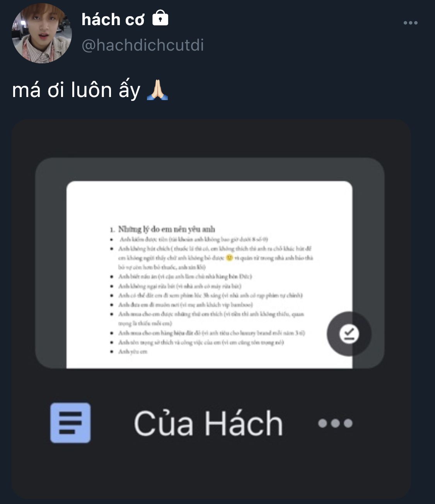This screenshot has height=504, width=435.
Task: Click the padlock protected-account icon
Action: coord(160,19)
